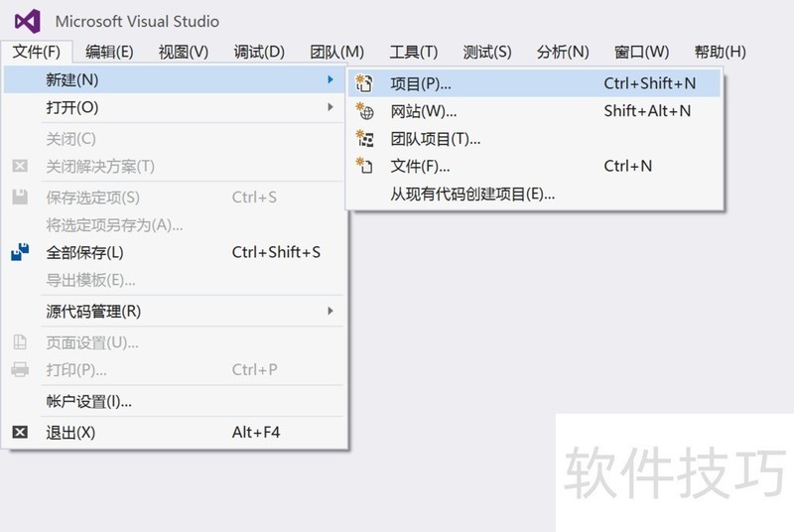Open the 测试(S) menu
794x532 pixels.
tap(487, 52)
